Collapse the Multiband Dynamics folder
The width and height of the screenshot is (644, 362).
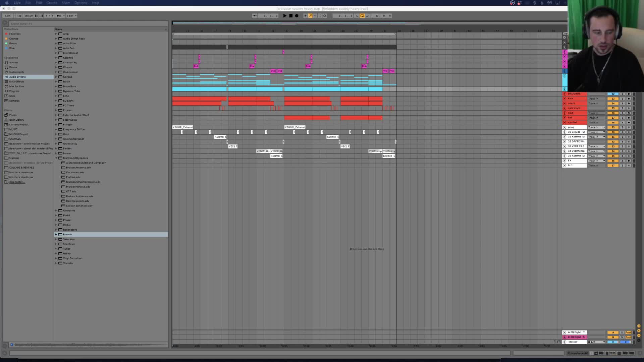point(56,158)
